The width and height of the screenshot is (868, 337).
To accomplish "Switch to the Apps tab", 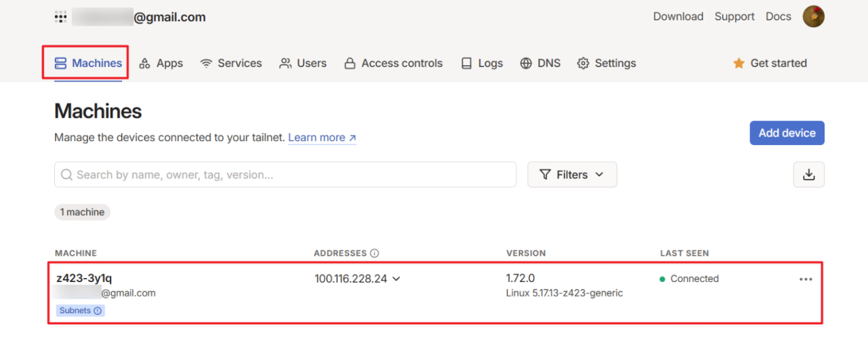I will (161, 64).
